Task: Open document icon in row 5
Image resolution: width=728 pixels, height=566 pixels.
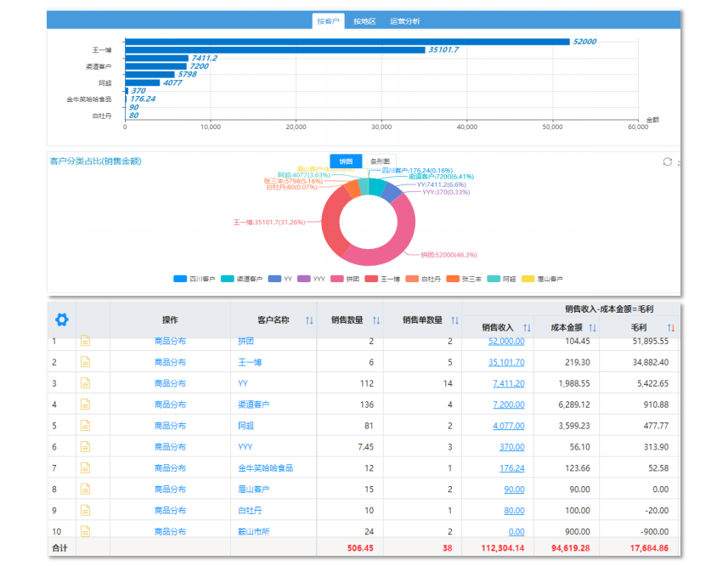Action: pyautogui.click(x=85, y=426)
